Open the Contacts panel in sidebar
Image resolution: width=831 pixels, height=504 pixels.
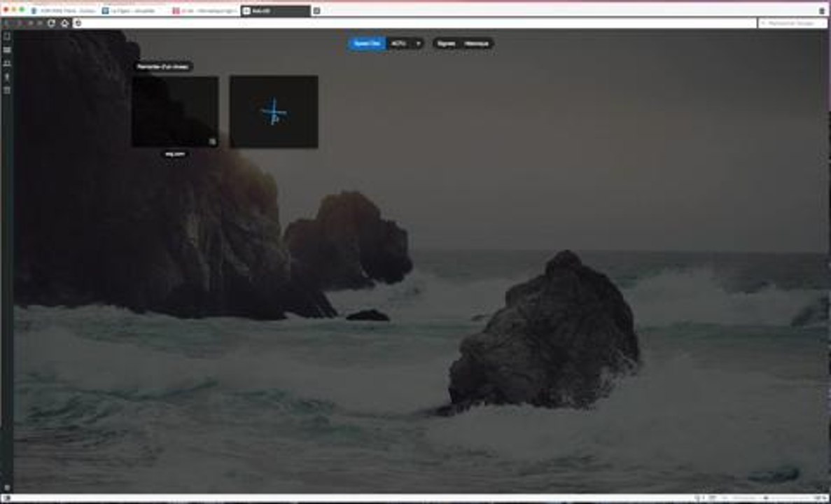click(7, 64)
